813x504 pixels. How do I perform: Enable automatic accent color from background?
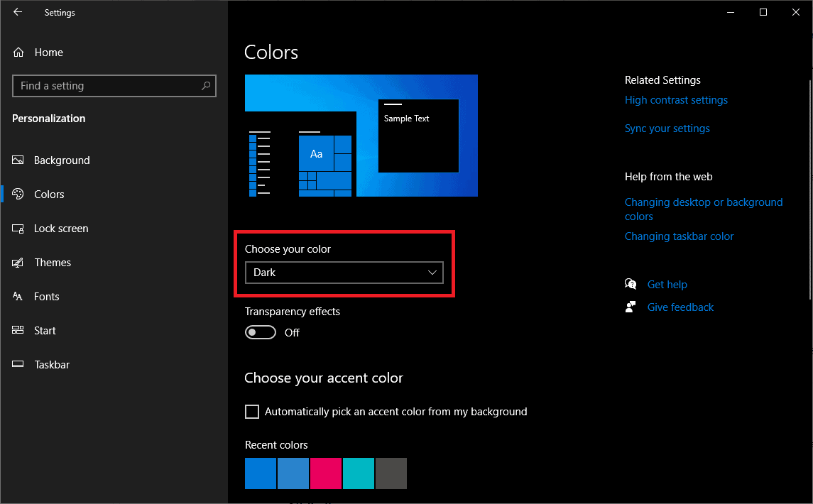[x=252, y=411]
